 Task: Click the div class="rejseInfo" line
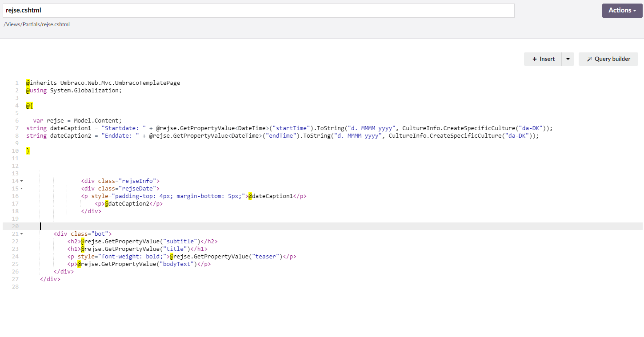click(120, 181)
